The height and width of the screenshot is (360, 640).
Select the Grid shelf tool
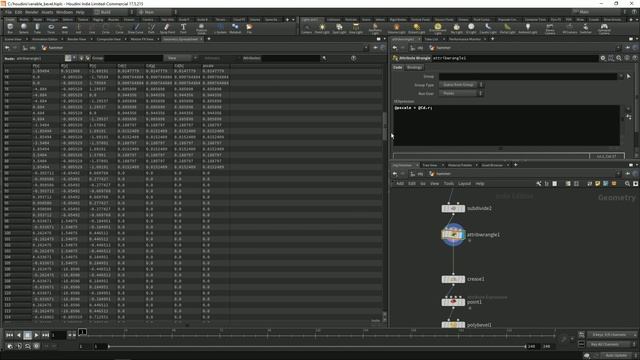point(64,28)
